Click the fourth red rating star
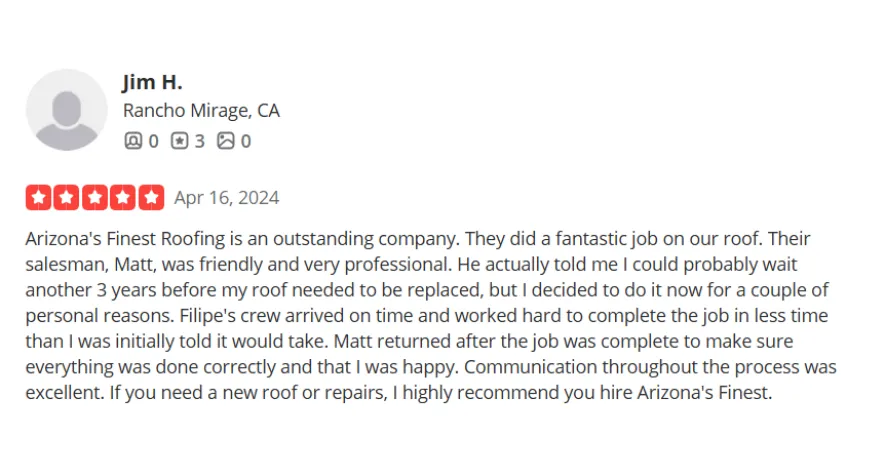885x466 pixels. 123,197
